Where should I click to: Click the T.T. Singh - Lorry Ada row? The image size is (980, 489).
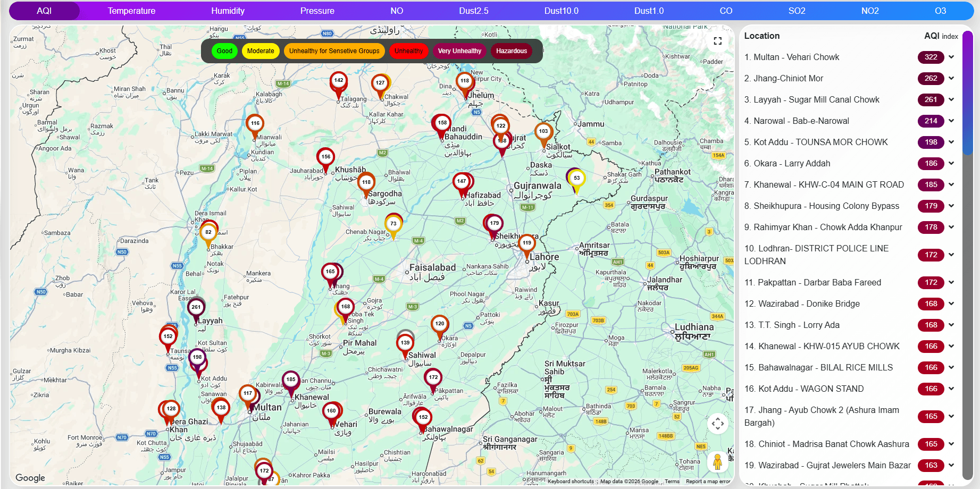tap(850, 325)
